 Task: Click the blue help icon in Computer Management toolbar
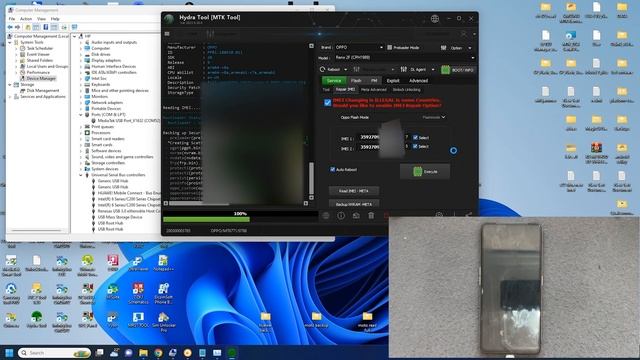[x=46, y=27]
